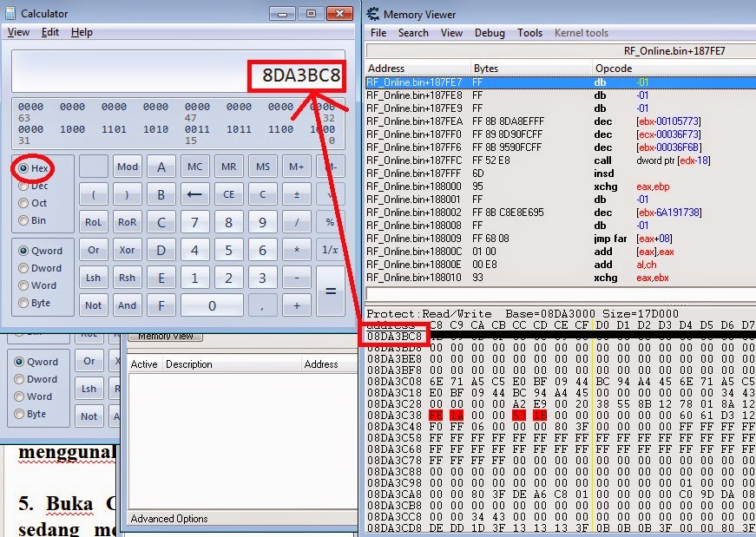Viewport: 756px width, 537px height.
Task: Click the number 0 button
Action: 212,305
